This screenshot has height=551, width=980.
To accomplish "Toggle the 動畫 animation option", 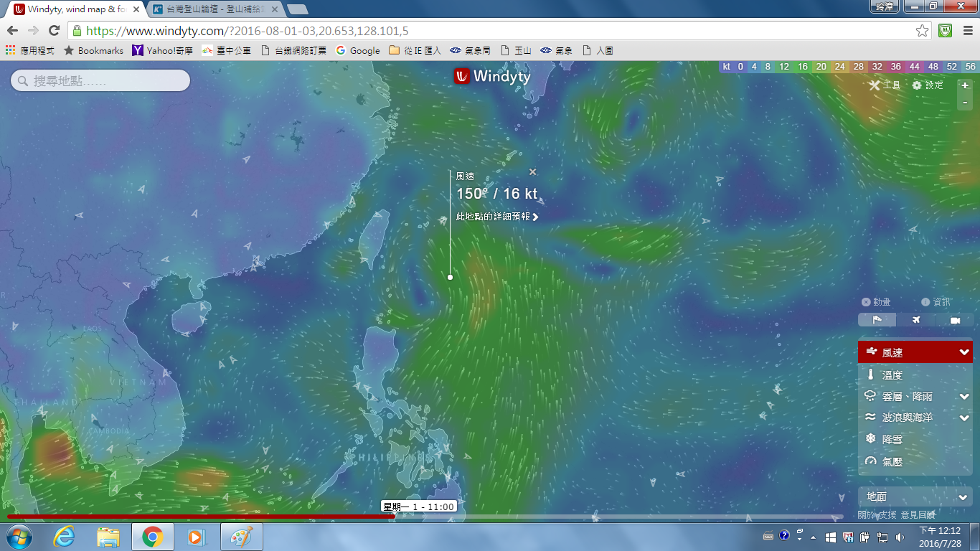I will (x=876, y=302).
